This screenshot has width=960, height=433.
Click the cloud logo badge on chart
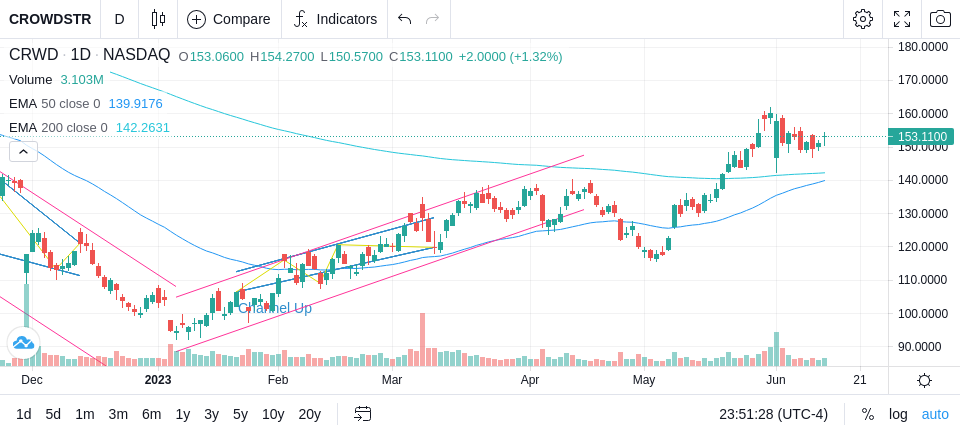[x=23, y=343]
